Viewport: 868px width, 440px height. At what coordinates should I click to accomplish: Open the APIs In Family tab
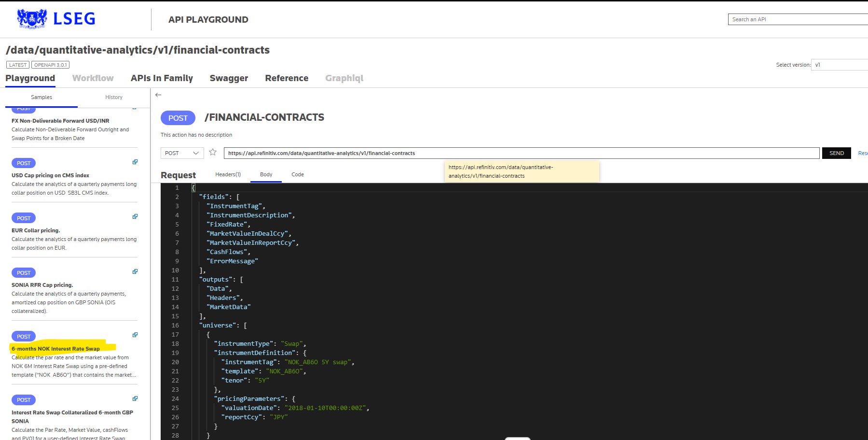(x=162, y=78)
